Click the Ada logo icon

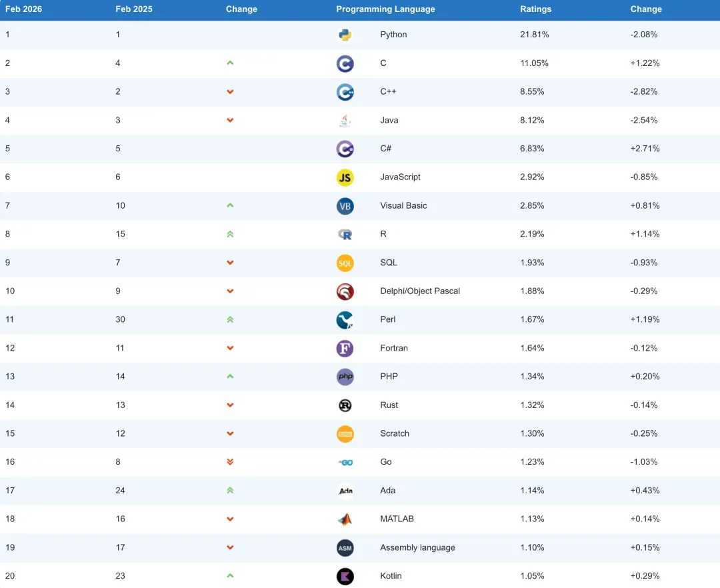pyautogui.click(x=345, y=491)
